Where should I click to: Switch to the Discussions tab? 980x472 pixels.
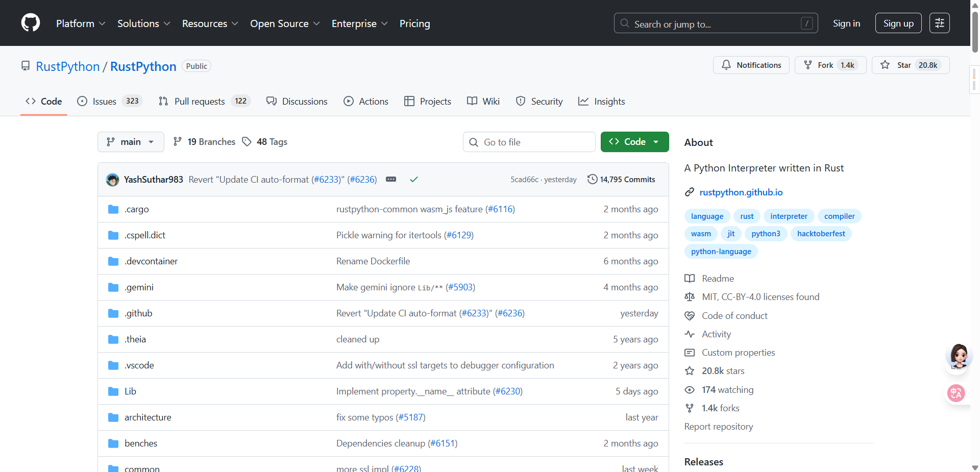coord(297,101)
